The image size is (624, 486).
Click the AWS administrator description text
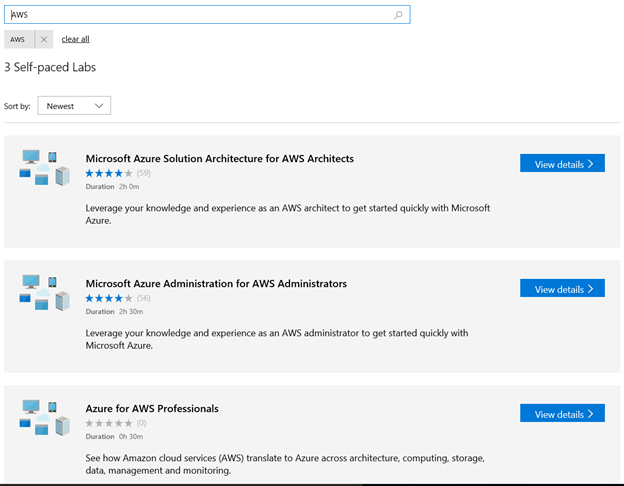277,339
